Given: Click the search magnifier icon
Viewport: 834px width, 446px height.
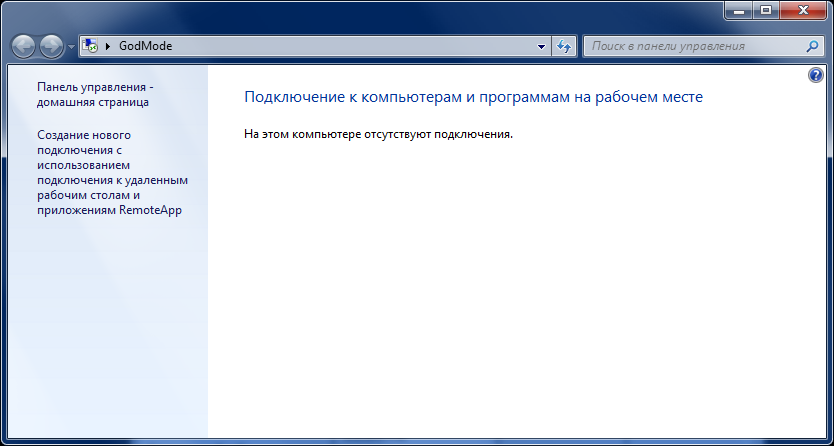Looking at the screenshot, I should click(x=812, y=46).
